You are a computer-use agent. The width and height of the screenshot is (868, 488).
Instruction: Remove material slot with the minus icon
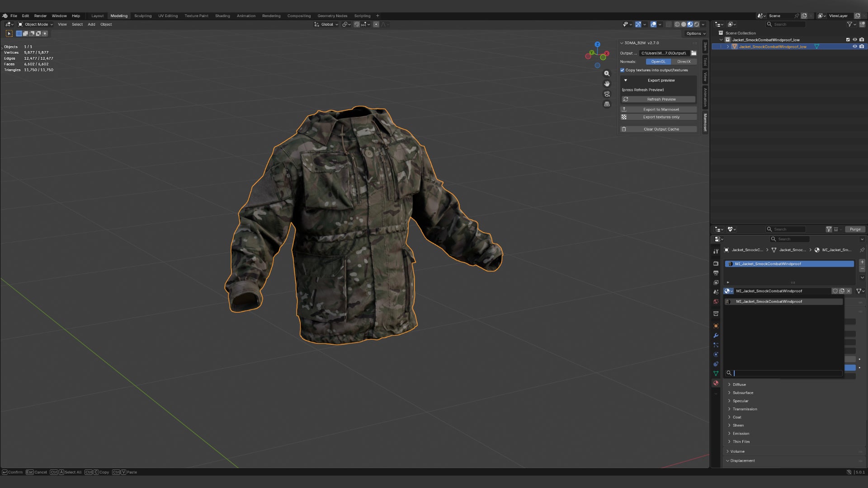click(862, 268)
